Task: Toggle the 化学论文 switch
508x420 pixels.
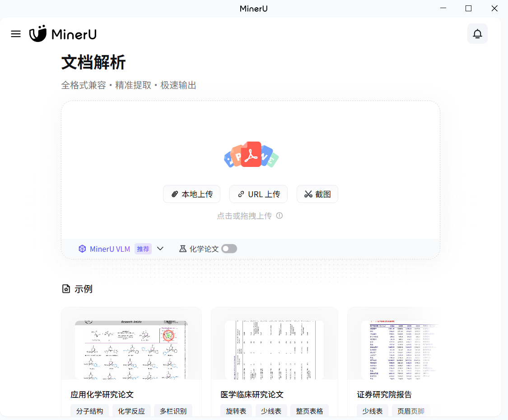Action: pos(229,249)
